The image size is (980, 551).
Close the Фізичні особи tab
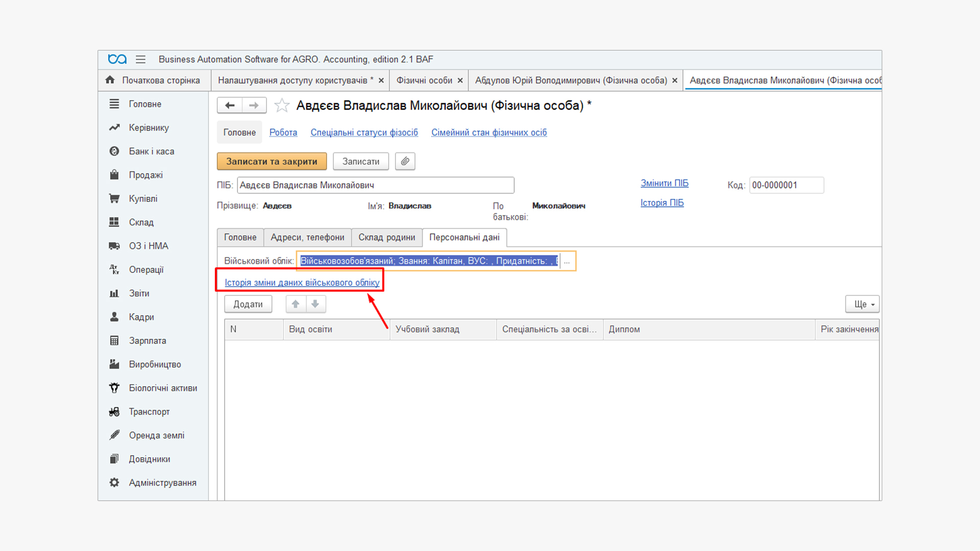460,81
